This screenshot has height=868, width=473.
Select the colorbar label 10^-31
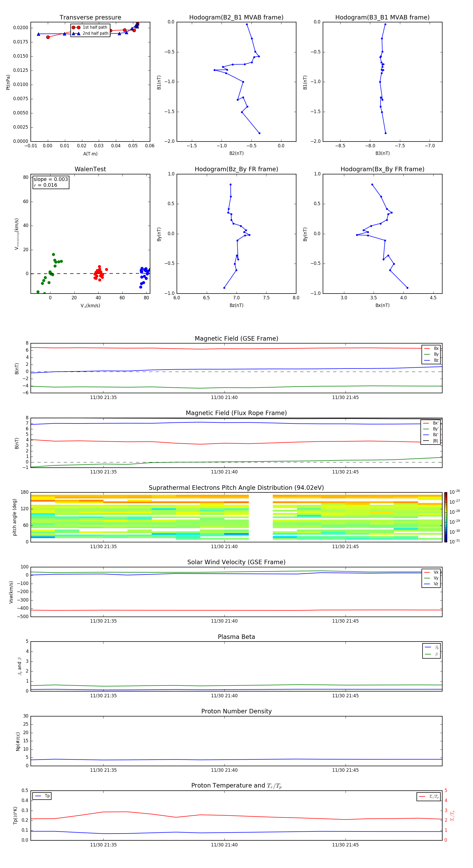455,542
